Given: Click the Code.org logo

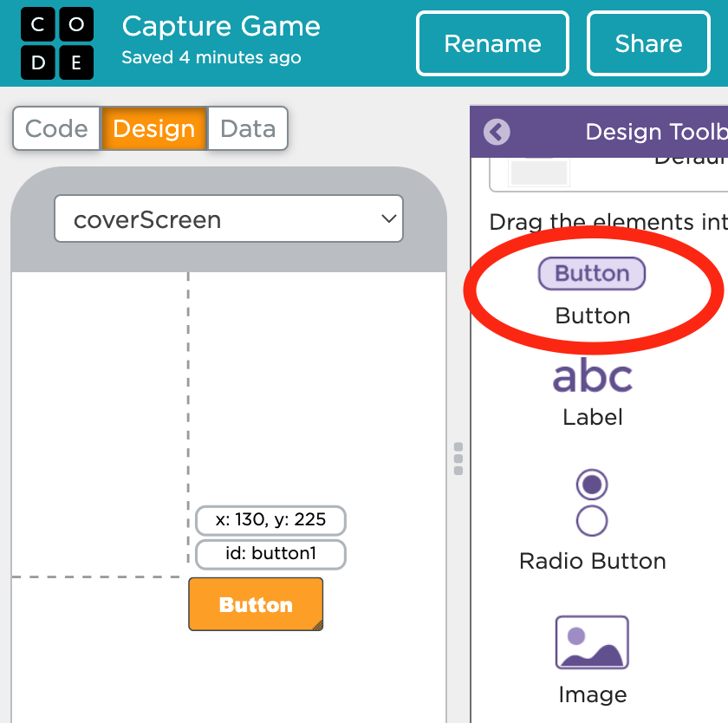Looking at the screenshot, I should [57, 43].
